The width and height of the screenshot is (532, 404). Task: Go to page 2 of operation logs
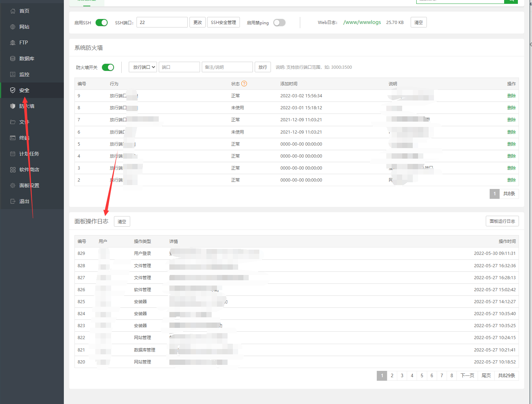pyautogui.click(x=392, y=375)
